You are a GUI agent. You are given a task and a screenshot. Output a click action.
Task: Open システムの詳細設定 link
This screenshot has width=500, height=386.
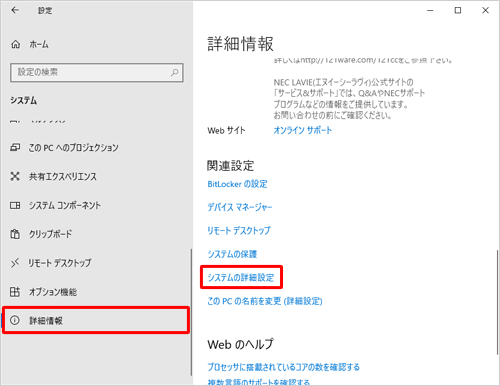(x=241, y=277)
